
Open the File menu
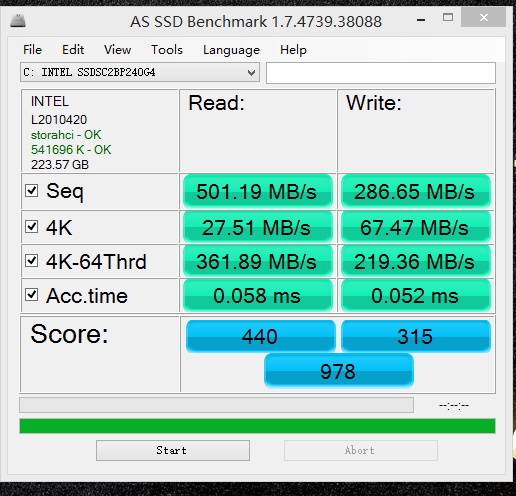[x=32, y=50]
